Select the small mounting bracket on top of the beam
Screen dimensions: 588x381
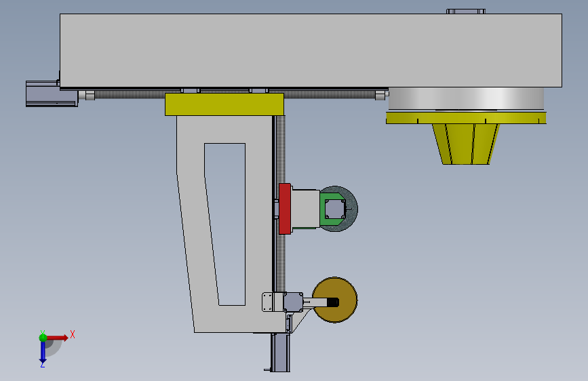coord(466,12)
